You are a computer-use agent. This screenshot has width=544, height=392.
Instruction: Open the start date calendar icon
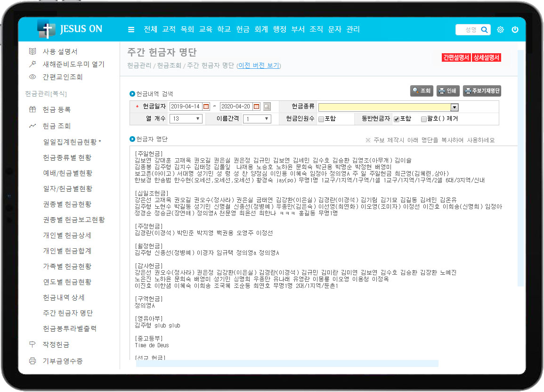click(x=206, y=106)
